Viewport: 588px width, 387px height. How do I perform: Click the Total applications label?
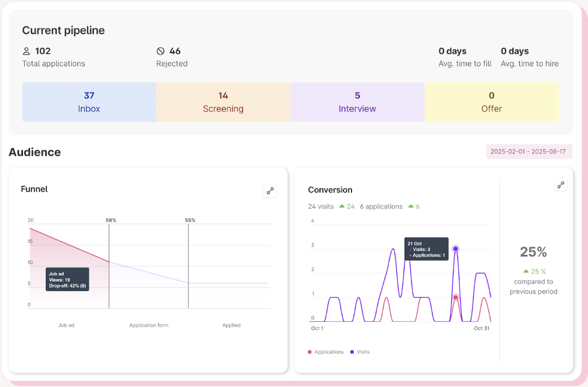[x=54, y=64]
